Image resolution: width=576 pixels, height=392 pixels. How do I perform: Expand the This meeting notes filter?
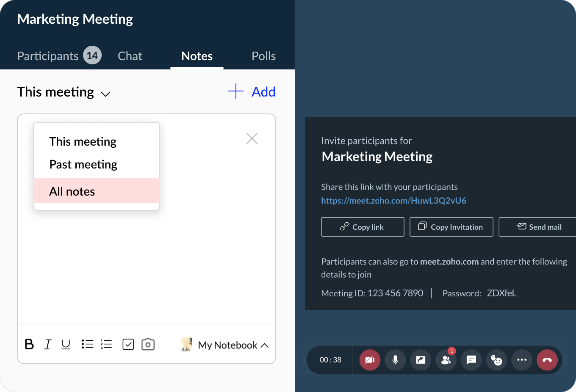click(x=64, y=92)
